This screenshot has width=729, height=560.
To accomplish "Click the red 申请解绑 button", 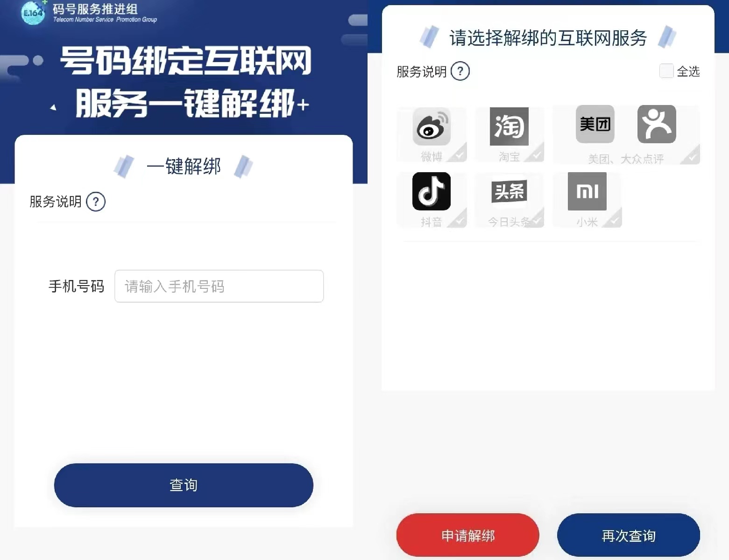I will (468, 535).
